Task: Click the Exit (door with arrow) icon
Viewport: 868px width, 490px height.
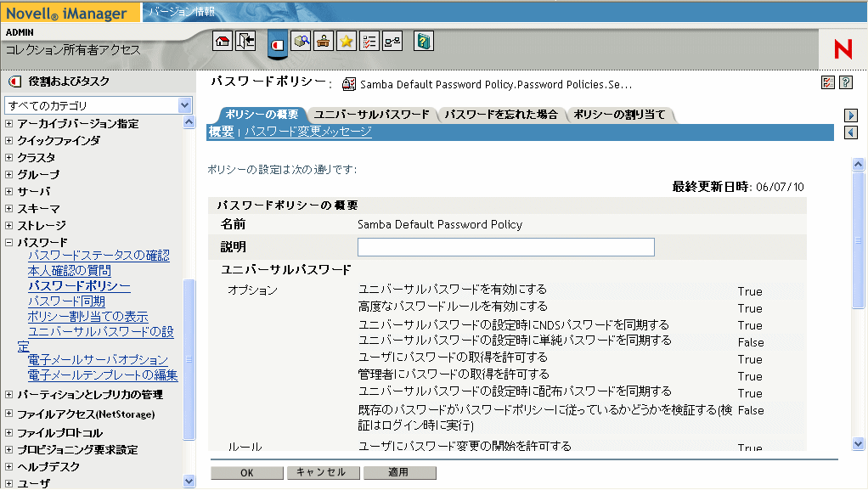Action: point(245,41)
